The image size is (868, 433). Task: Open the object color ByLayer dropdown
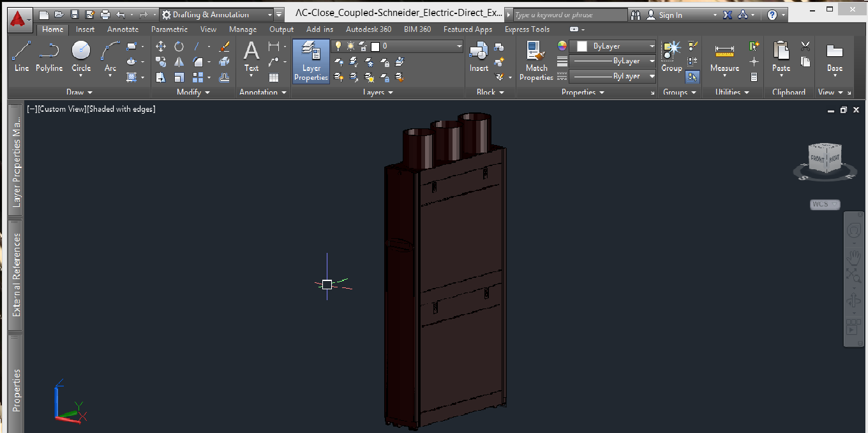pos(613,46)
